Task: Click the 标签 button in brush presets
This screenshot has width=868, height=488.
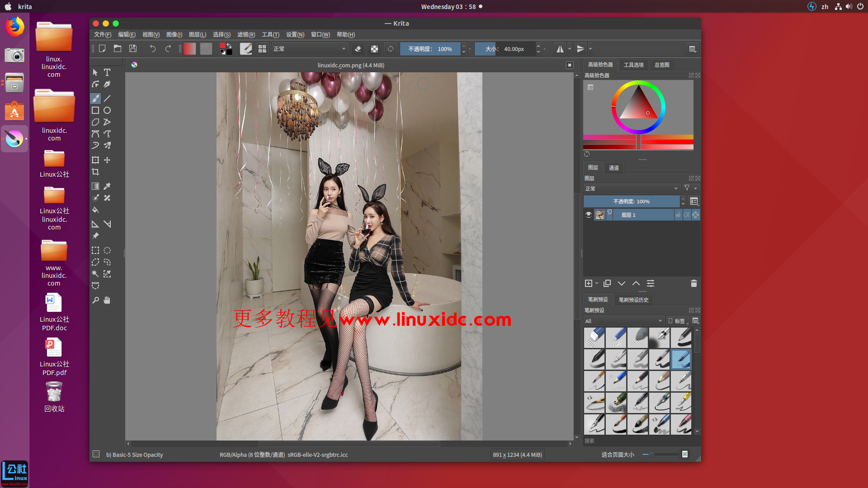Action: [678, 321]
